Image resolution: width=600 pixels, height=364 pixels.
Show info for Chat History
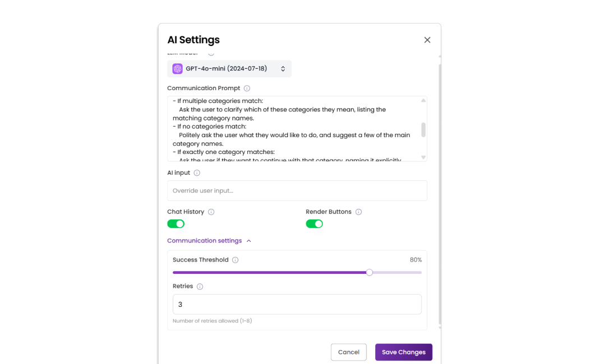[x=211, y=212]
